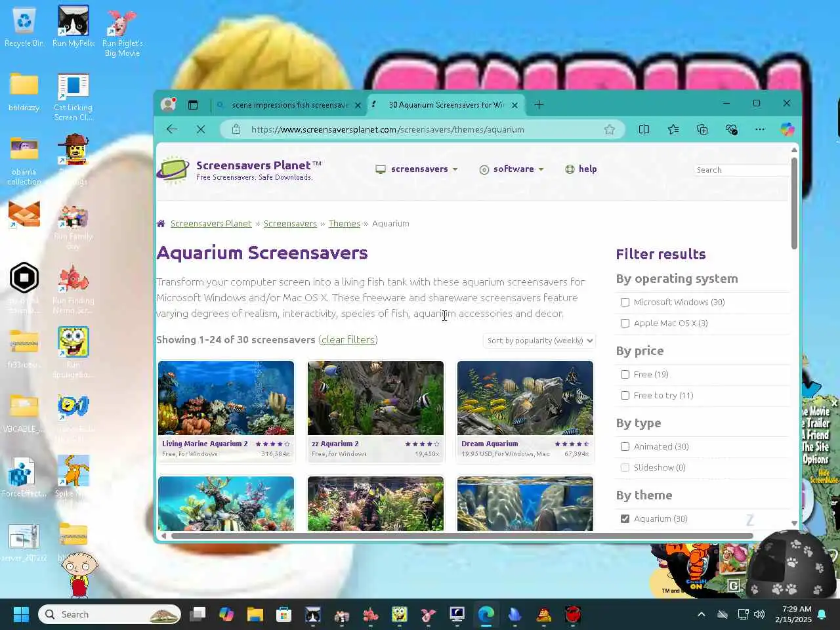The width and height of the screenshot is (840, 630).
Task: Open the Windows Start button
Action: pos(21,614)
